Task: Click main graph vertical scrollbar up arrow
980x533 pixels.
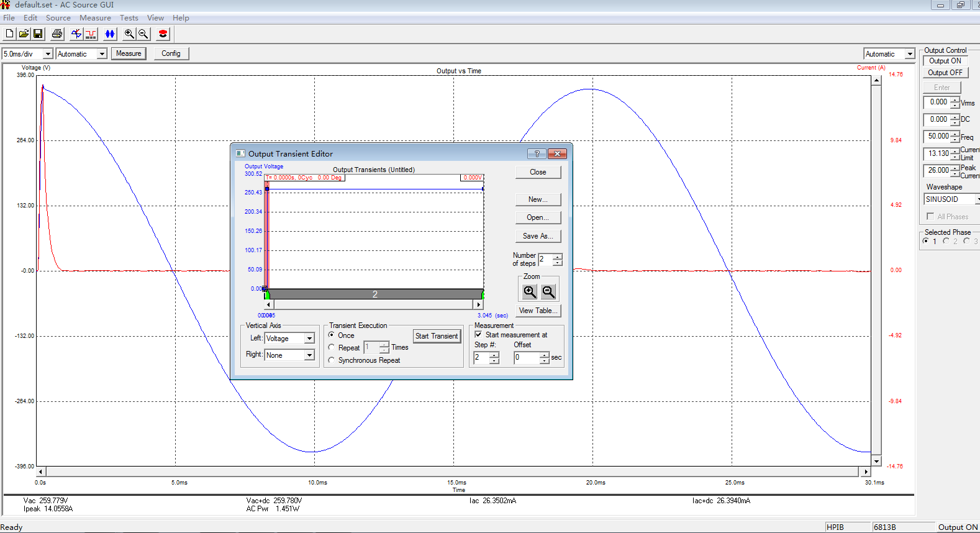Action: click(x=876, y=81)
